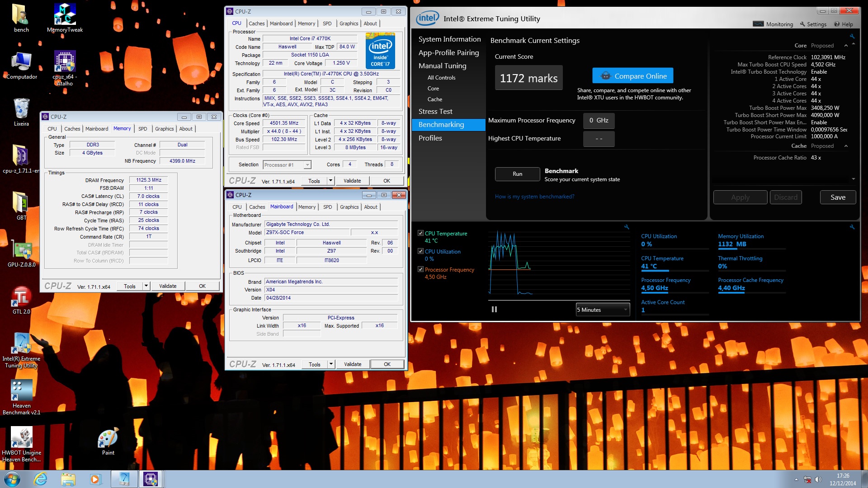
Task: Launch HWBOT Unigine Heaven Bench desktop icon
Action: pos(21,445)
